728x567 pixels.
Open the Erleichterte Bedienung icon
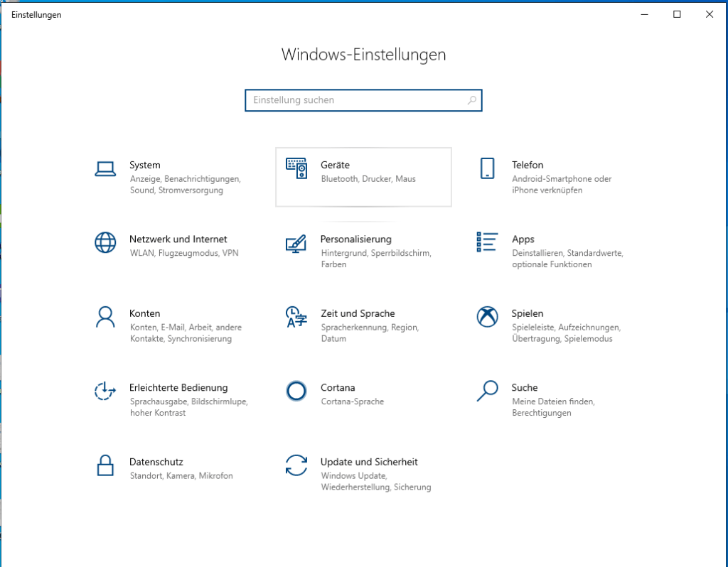[x=105, y=391]
